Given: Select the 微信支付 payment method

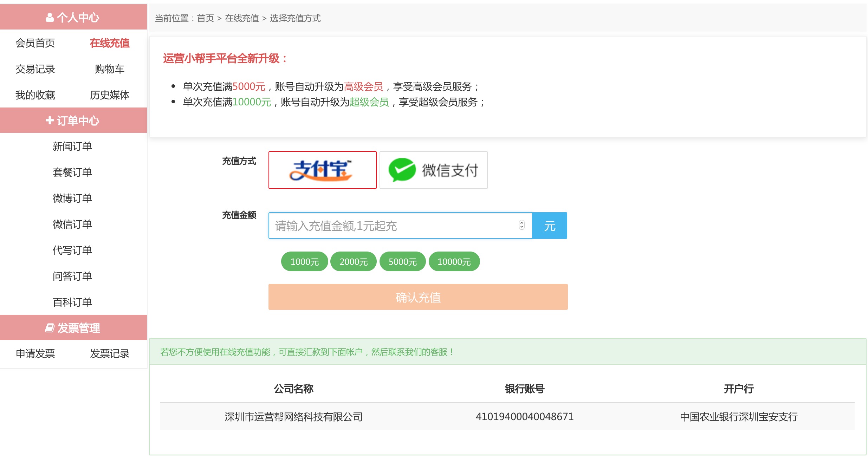Looking at the screenshot, I should 433,170.
